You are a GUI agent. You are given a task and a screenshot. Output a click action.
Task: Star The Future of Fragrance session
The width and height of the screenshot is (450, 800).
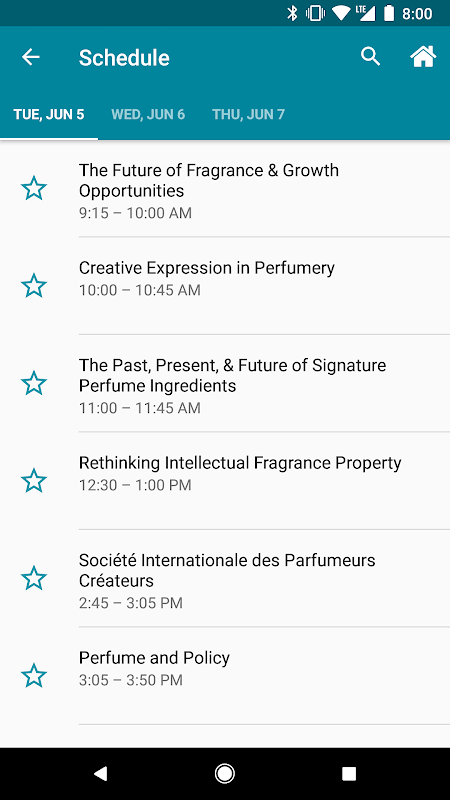34,188
